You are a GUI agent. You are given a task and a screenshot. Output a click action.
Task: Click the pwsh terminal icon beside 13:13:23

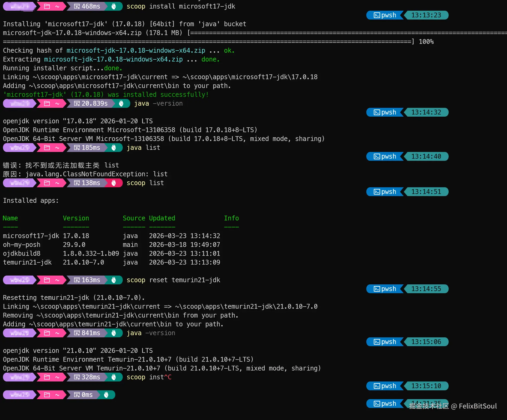(x=377, y=15)
